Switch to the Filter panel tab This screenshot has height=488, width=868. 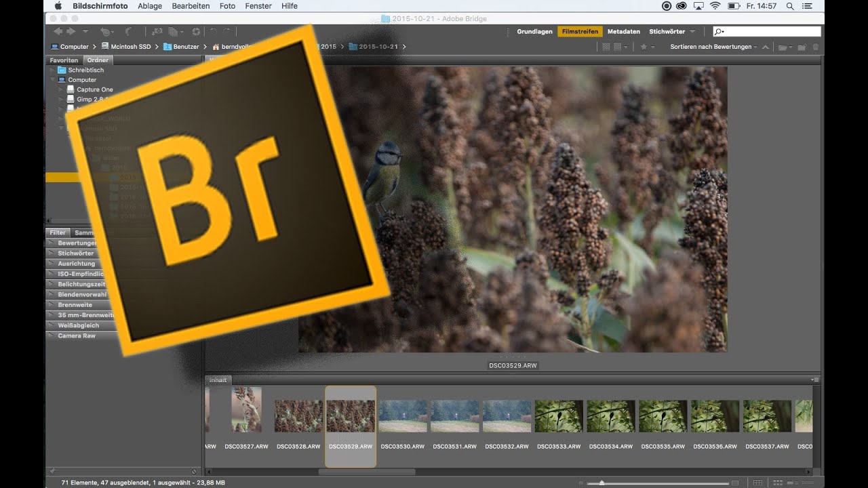[x=58, y=232]
